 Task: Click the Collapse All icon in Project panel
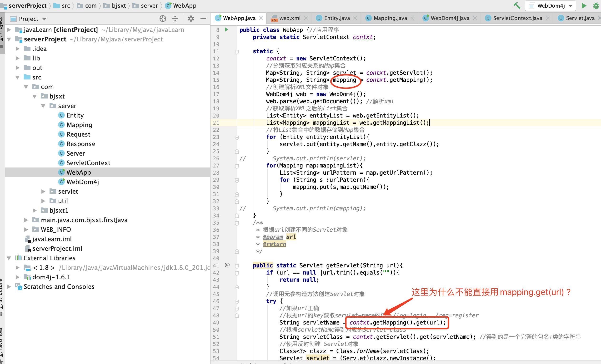point(175,19)
